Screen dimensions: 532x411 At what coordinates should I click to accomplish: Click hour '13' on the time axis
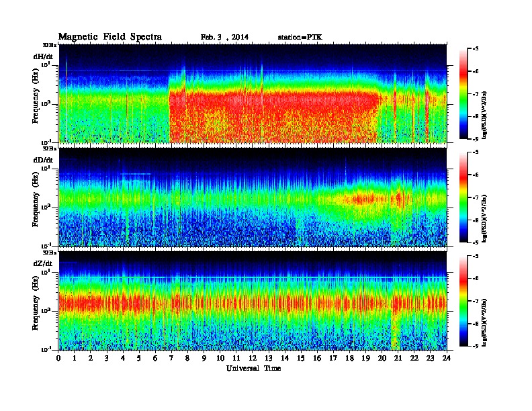[x=269, y=358]
